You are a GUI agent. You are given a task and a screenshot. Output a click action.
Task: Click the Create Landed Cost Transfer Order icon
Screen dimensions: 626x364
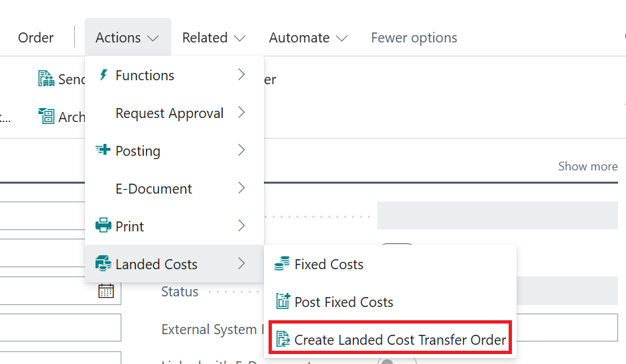282,339
